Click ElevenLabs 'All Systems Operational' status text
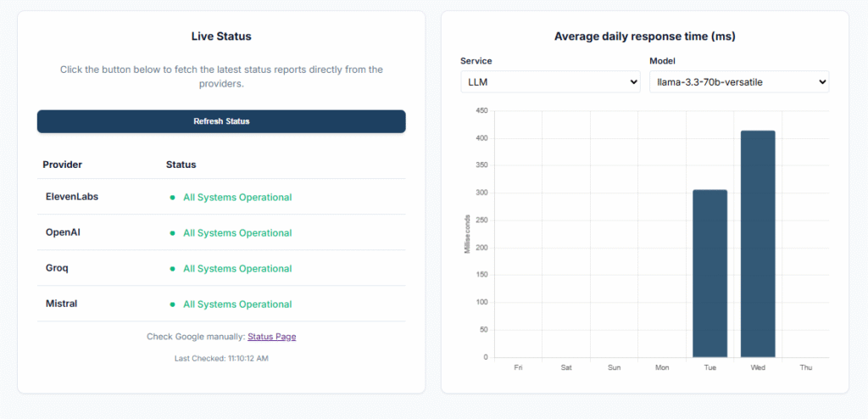Screen dimensions: 868x419 point(237,198)
